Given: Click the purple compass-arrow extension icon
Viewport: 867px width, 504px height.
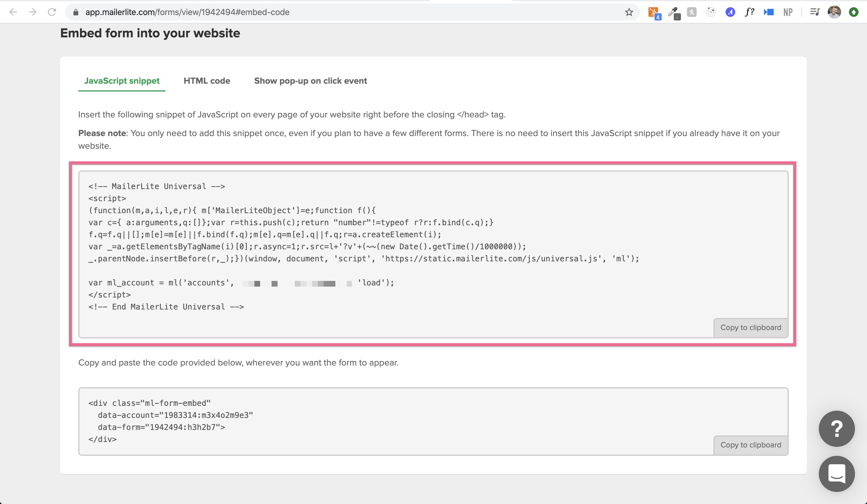Looking at the screenshot, I should click(730, 12).
